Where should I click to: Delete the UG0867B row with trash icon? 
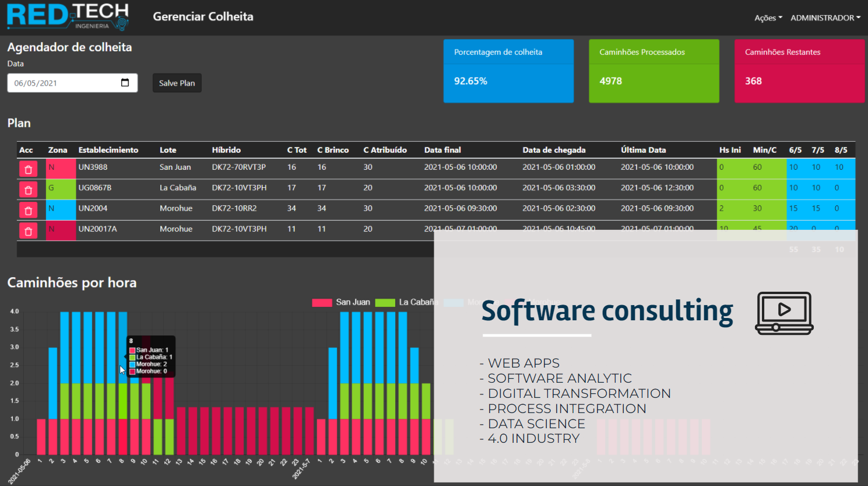click(x=28, y=190)
